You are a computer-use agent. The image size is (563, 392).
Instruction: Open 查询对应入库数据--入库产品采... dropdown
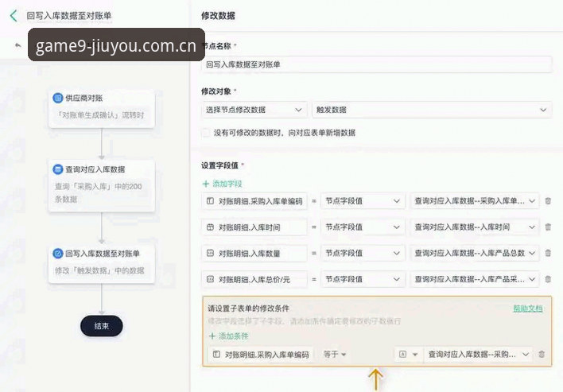click(475, 279)
